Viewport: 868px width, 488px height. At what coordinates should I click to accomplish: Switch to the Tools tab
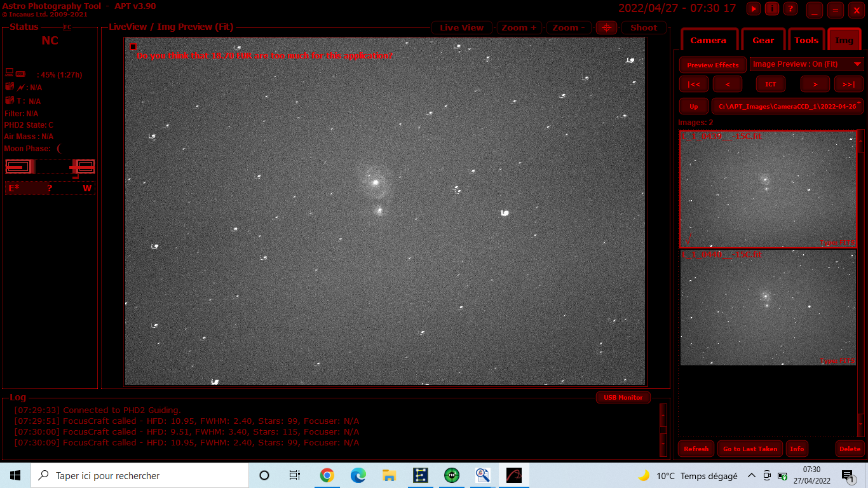click(806, 40)
